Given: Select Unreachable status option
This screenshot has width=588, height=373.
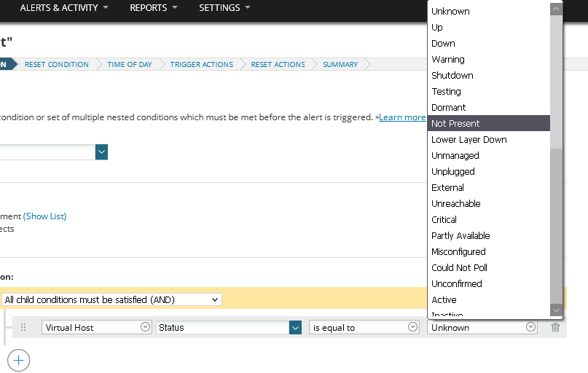Looking at the screenshot, I should click(489, 203).
